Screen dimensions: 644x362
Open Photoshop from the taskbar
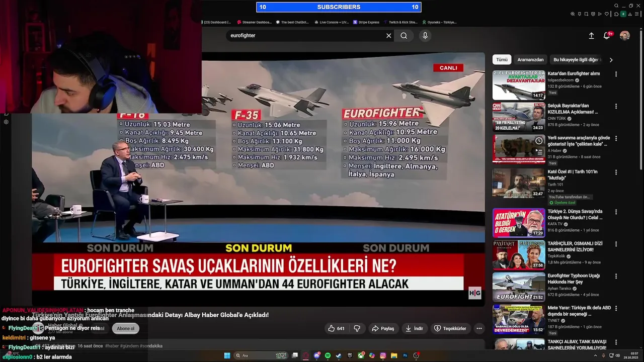point(405,355)
